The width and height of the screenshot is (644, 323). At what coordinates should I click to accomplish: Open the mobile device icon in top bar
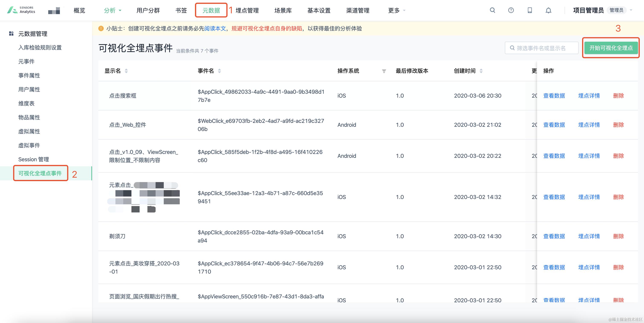pyautogui.click(x=530, y=10)
